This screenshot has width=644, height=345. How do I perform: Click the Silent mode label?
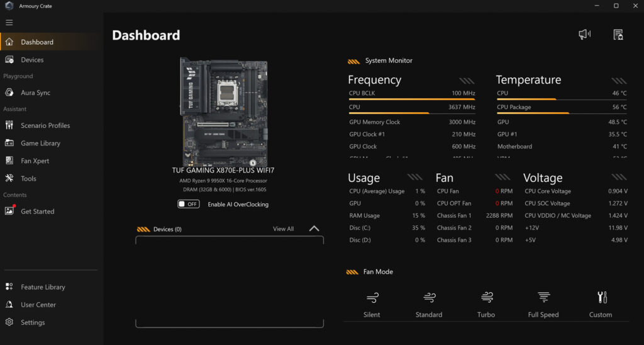click(x=372, y=315)
